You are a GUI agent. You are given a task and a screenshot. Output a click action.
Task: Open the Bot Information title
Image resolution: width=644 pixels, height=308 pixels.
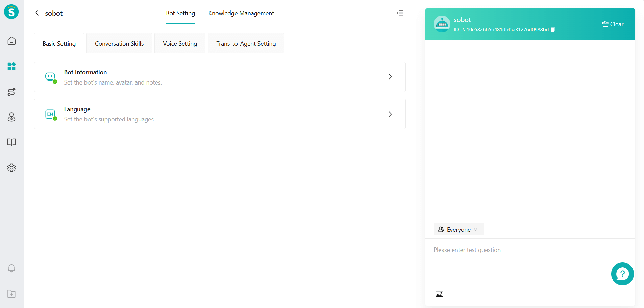[85, 72]
